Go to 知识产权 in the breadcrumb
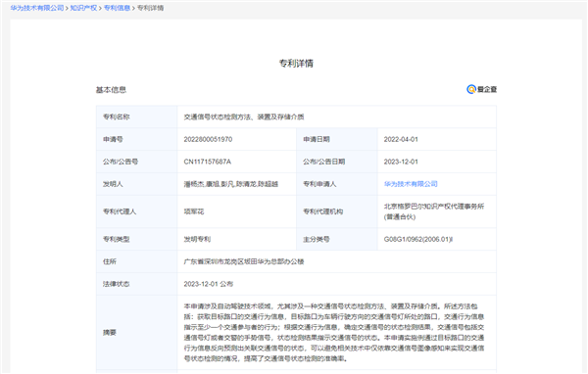The height and width of the screenshot is (374, 588). click(x=83, y=8)
